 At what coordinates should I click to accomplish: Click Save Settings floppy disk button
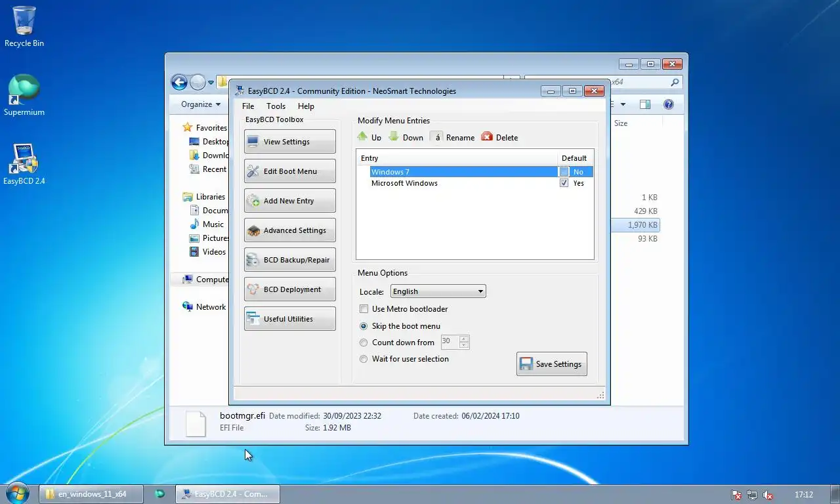coord(552,364)
